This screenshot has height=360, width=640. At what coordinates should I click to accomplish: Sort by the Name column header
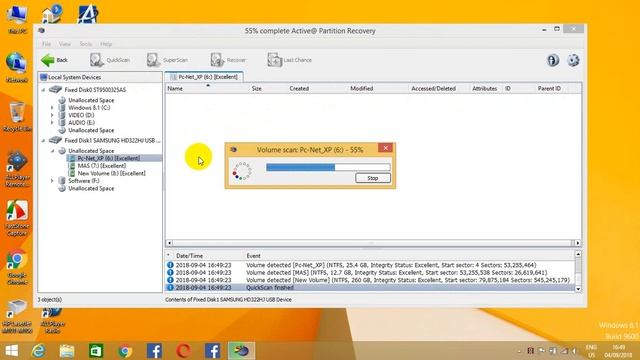pos(208,88)
